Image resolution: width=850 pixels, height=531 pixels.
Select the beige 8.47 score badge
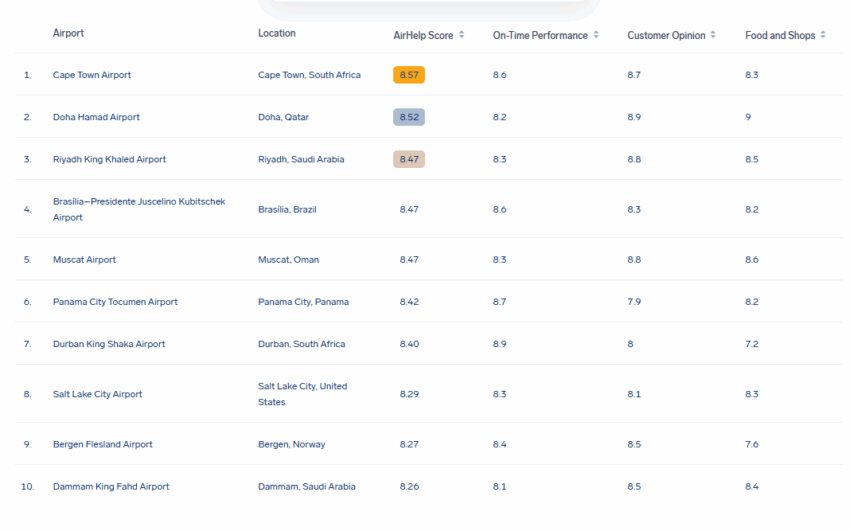coord(409,159)
